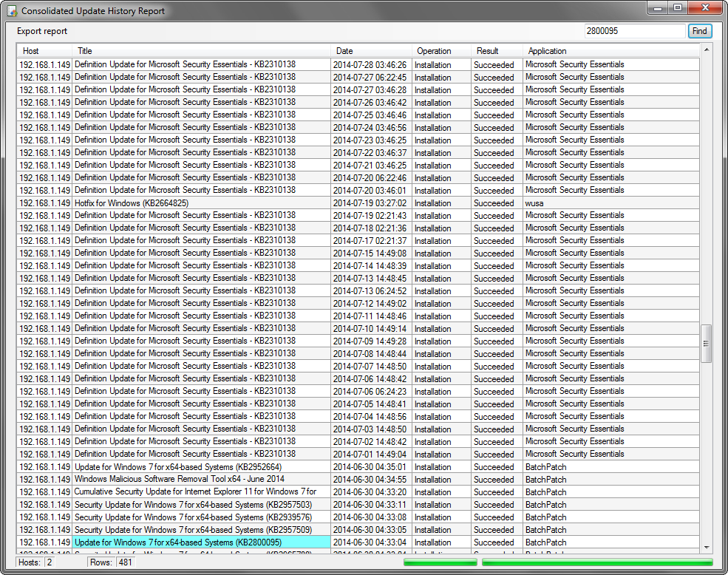The height and width of the screenshot is (575, 728).
Task: Select Windows Malicious Software Removal Tool row title
Action: pos(201,480)
